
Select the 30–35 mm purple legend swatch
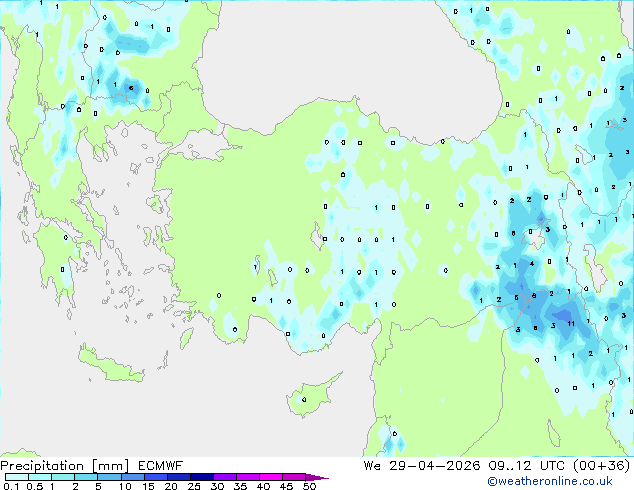click(x=225, y=477)
